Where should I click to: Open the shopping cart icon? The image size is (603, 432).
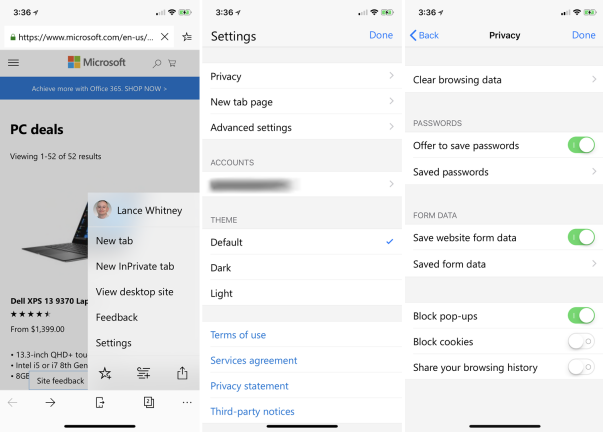tap(172, 63)
